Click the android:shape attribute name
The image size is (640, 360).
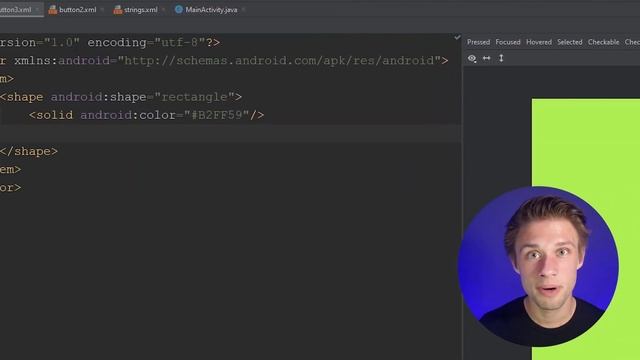[98, 97]
